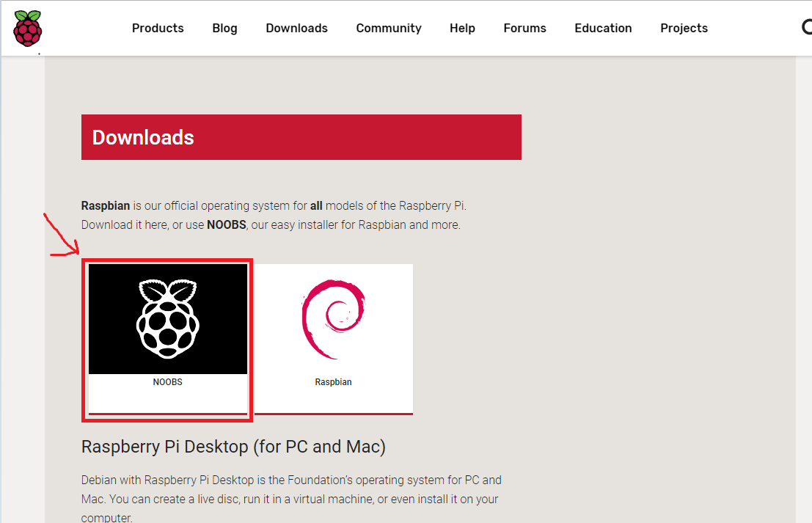Click the bold NOOBS word in the intro
The image size is (812, 523).
click(227, 224)
